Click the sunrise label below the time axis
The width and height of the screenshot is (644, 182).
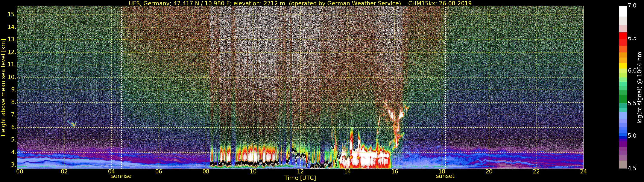[x=121, y=176]
